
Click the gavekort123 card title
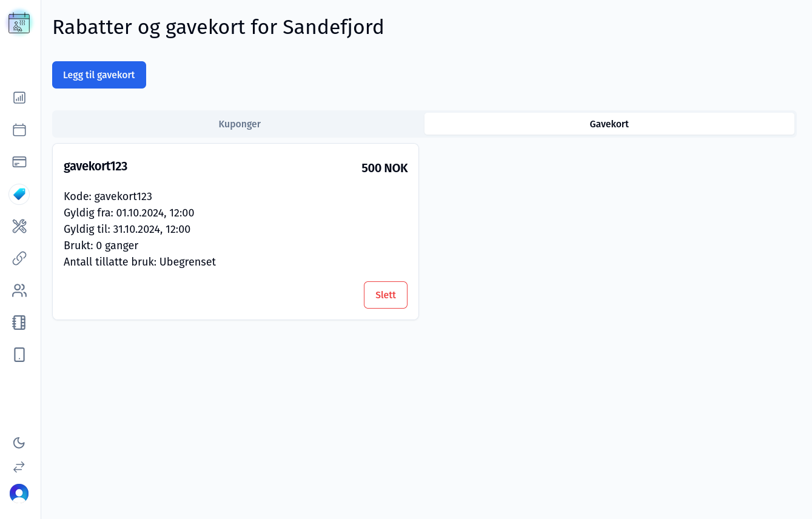coord(95,166)
